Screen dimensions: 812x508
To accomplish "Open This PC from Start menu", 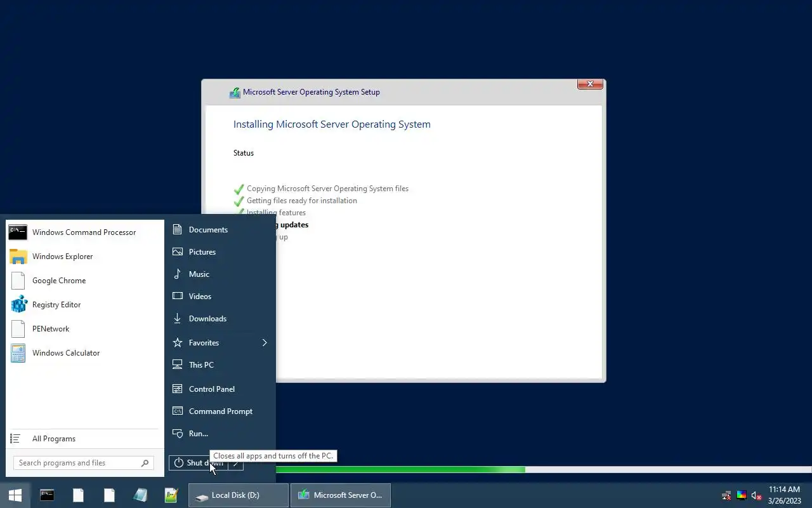I will (x=220, y=365).
